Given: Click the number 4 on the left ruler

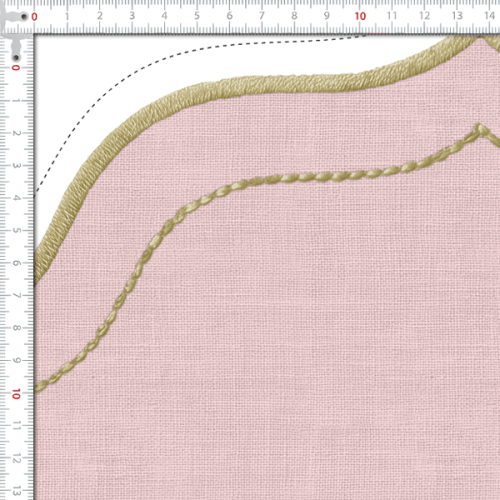Looking at the screenshot, I should (16, 198).
